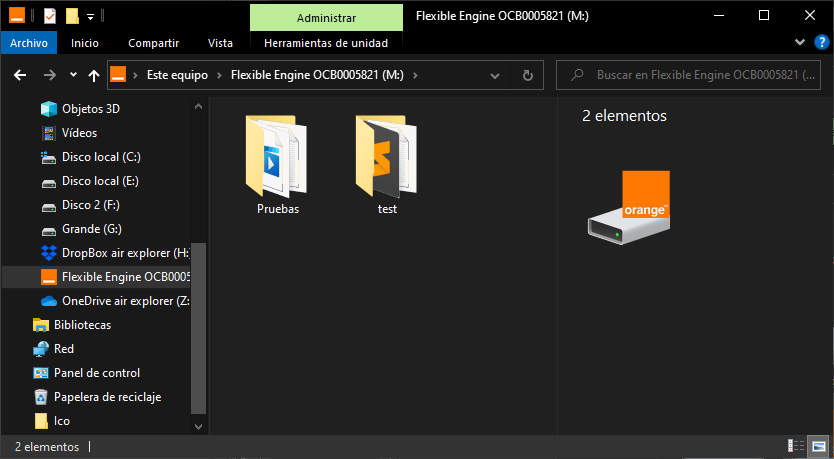Screen dimensions: 834x459
Task: Click Flexible Engine OCB0005821 (M:) breadcrumb
Action: 317,75
